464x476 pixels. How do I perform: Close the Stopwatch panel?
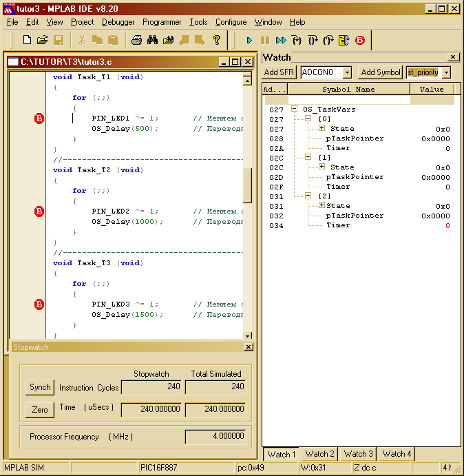point(249,346)
